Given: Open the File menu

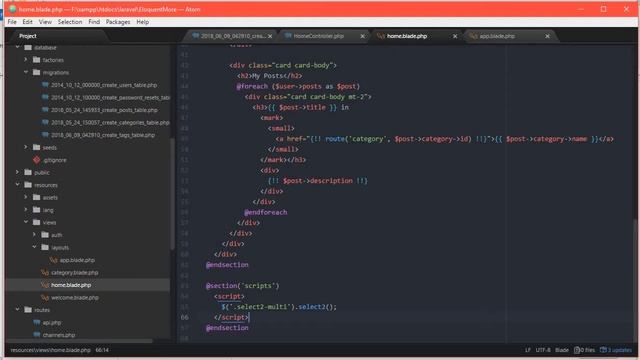Looking at the screenshot, I should pos(12,22).
